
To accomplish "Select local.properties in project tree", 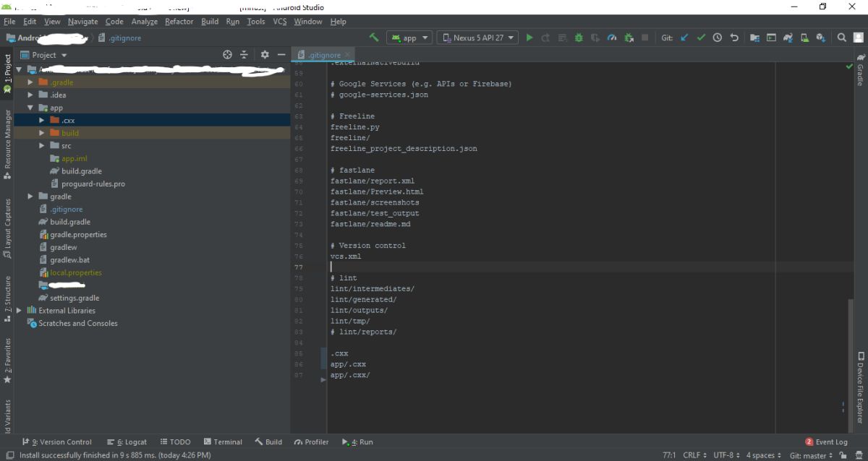I will coord(76,272).
